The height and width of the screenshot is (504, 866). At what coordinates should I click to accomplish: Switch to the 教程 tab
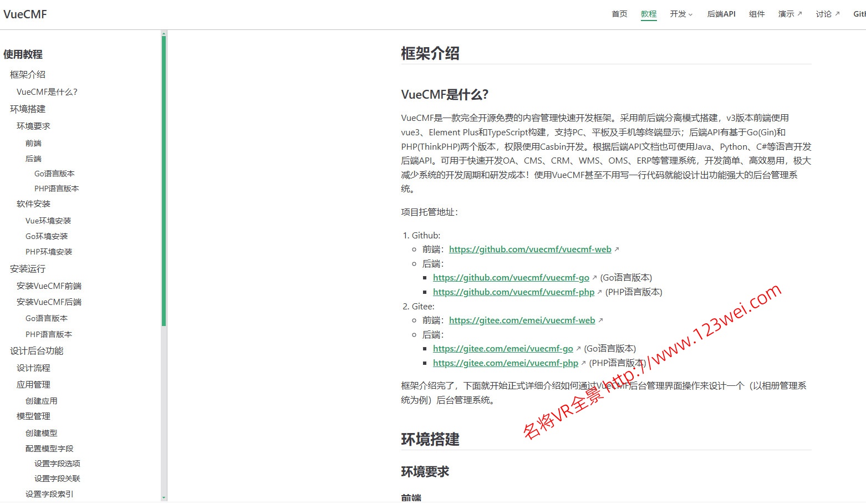coord(648,14)
